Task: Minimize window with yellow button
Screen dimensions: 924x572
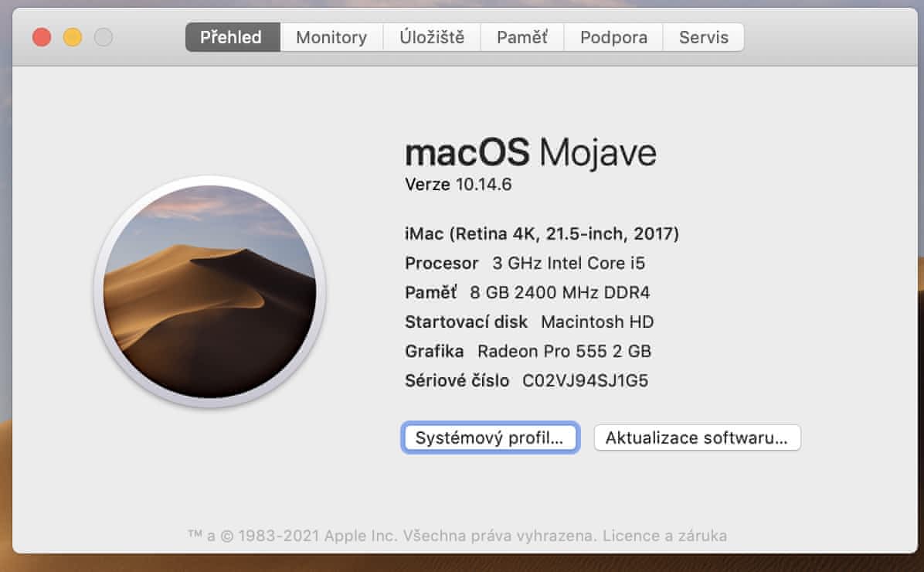Action: click(x=73, y=37)
